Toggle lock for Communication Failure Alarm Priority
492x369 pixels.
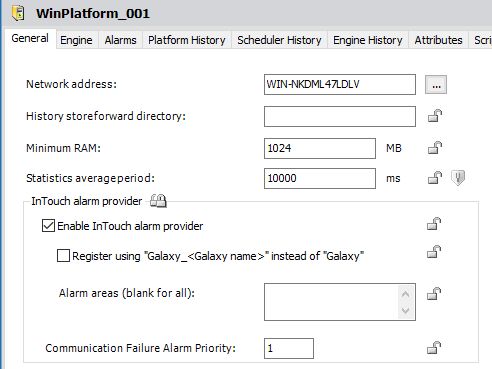click(434, 347)
